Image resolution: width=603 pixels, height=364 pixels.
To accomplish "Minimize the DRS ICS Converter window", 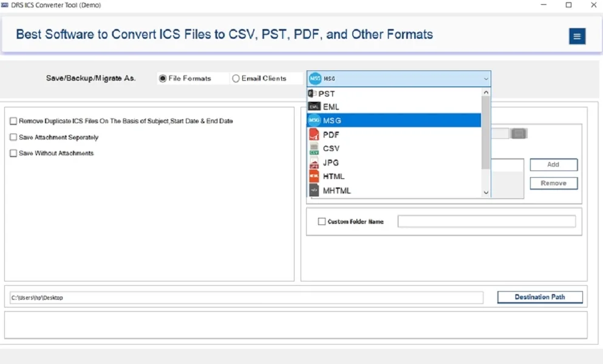I will (x=543, y=5).
